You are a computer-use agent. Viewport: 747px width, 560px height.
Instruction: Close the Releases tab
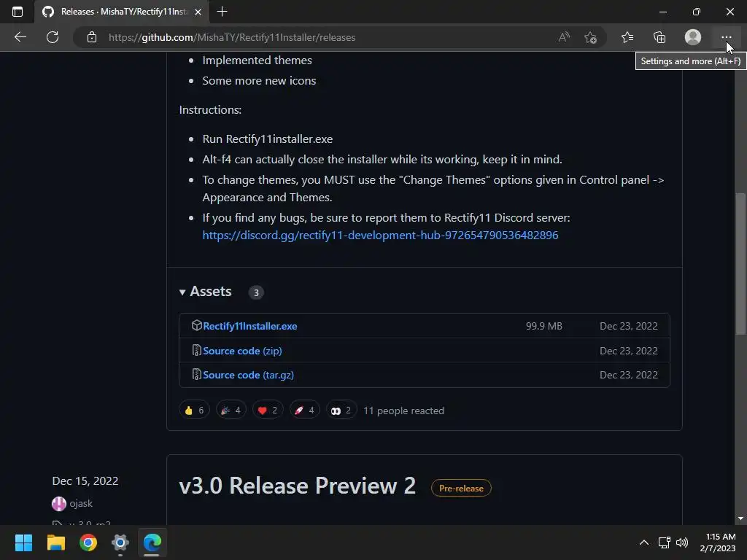tap(198, 12)
